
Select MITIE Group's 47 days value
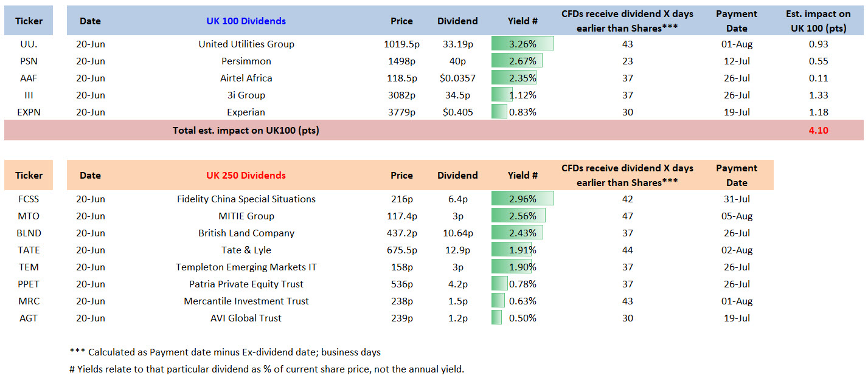[x=628, y=216]
